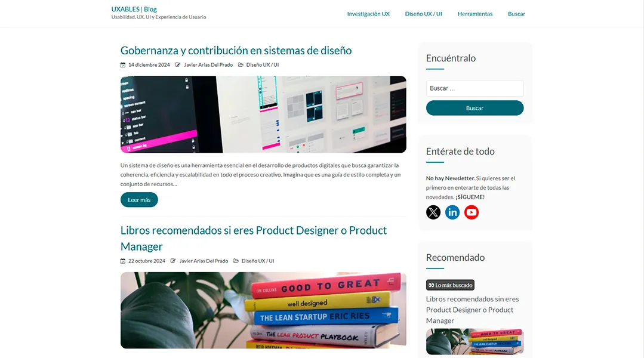The height and width of the screenshot is (358, 644).
Task: Open Gobernanza y contribución article title
Action: point(236,51)
